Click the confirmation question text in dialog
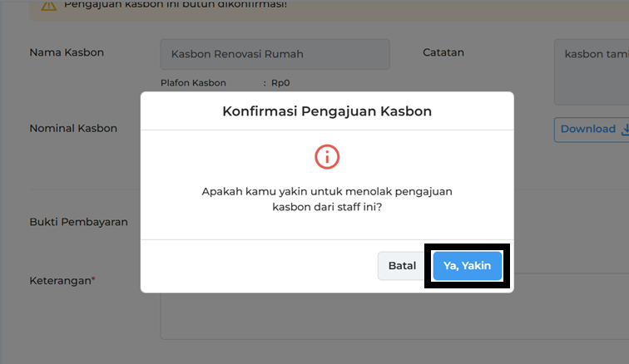The height and width of the screenshot is (364, 629). pyautogui.click(x=327, y=200)
